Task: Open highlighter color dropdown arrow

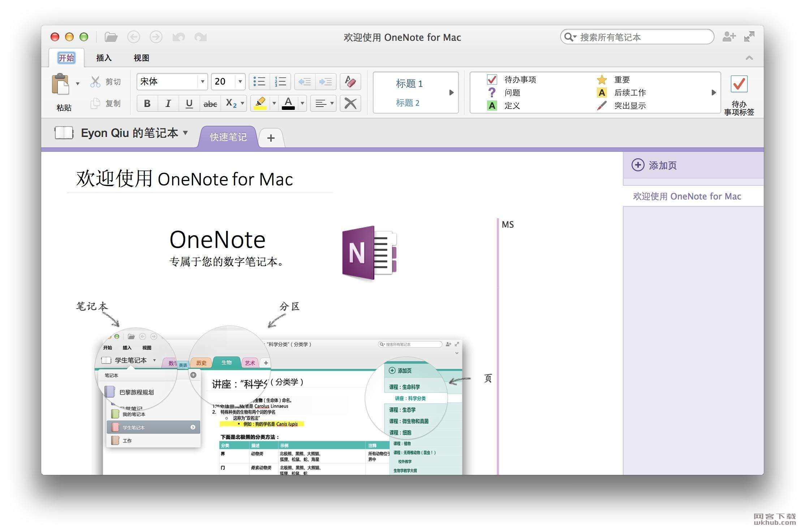Action: (x=274, y=103)
